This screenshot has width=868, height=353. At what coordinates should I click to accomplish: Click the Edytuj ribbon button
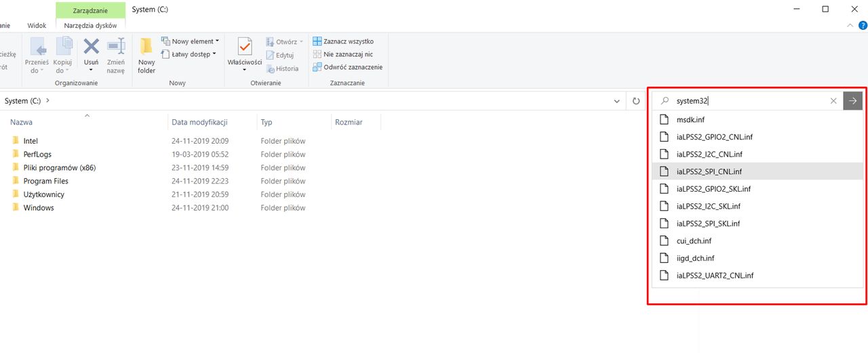coord(279,55)
